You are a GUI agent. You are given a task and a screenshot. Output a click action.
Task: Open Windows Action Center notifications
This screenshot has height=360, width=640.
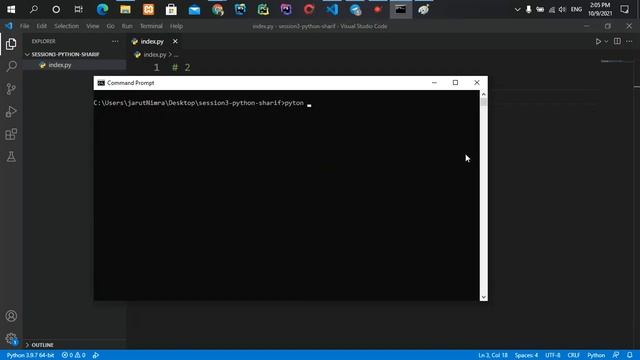[x=624, y=9]
